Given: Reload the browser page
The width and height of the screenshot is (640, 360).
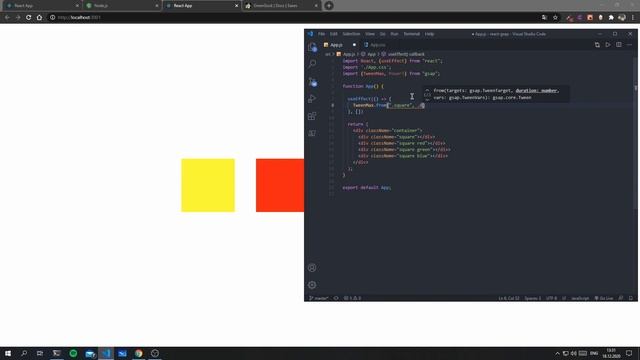Looking at the screenshot, I should click(x=29, y=18).
